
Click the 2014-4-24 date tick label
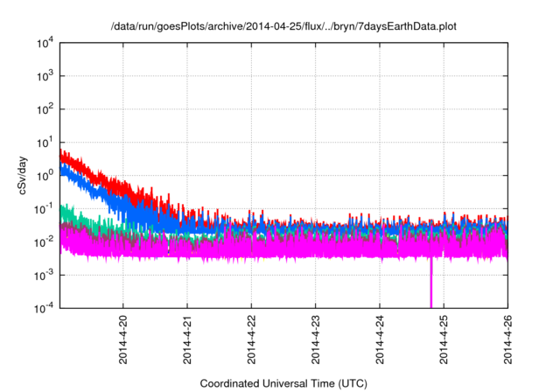(x=380, y=339)
